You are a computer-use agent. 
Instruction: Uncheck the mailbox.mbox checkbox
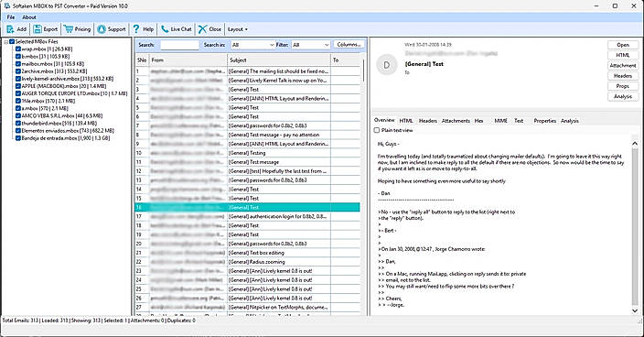point(18,64)
